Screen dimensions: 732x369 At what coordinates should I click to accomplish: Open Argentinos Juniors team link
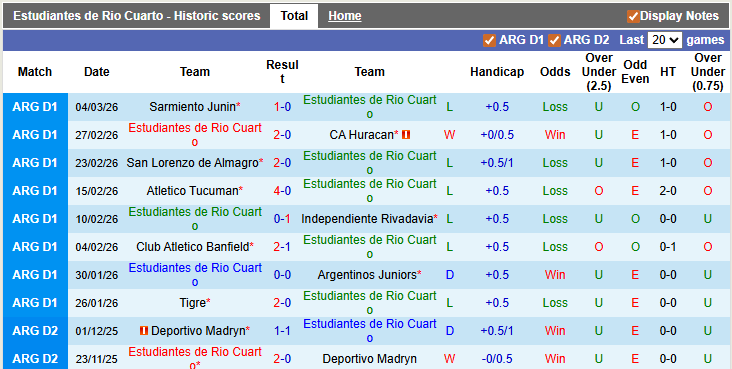367,275
